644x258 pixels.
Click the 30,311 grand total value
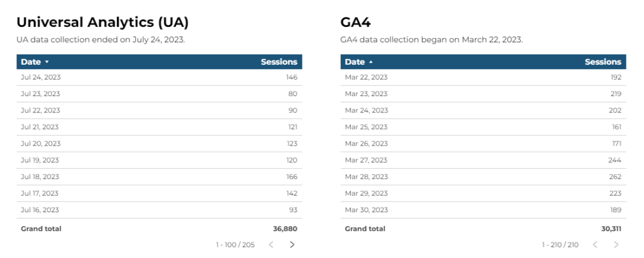pos(611,229)
